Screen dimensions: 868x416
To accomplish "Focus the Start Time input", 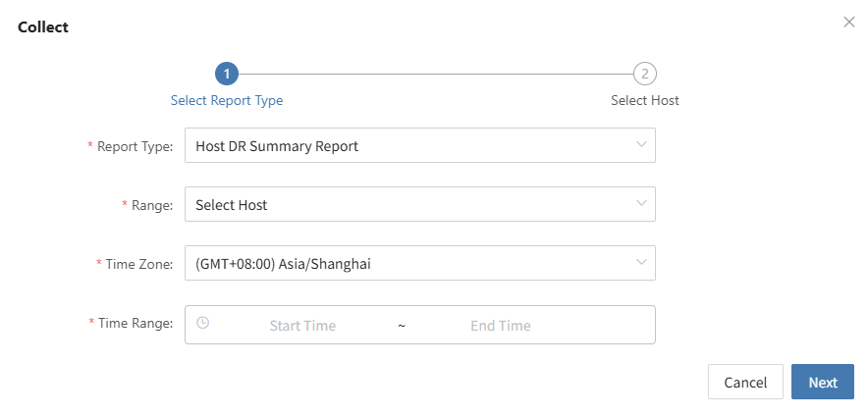I will coord(302,326).
